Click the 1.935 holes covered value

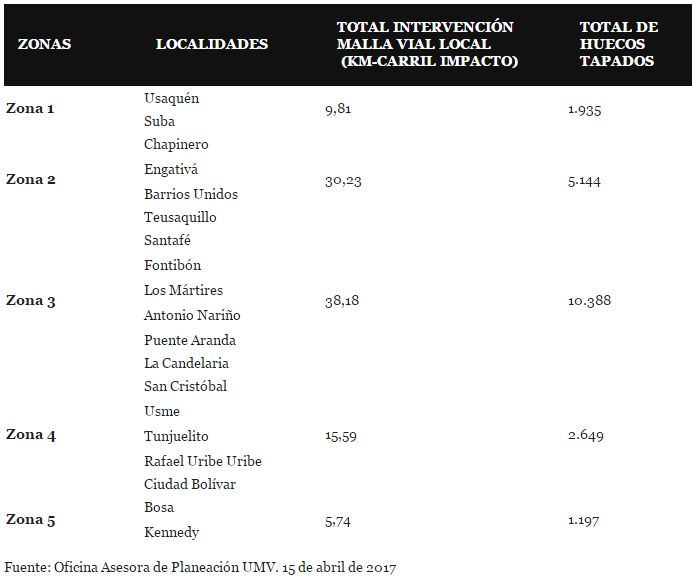[x=584, y=109]
